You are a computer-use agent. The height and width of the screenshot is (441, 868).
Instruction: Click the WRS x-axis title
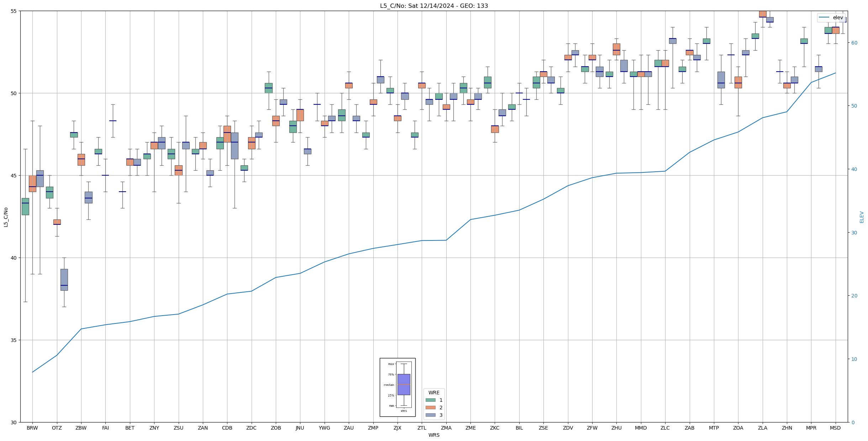(434, 435)
